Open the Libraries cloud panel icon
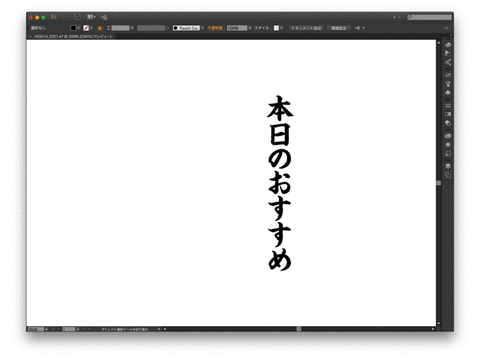480x360 pixels. (x=448, y=136)
